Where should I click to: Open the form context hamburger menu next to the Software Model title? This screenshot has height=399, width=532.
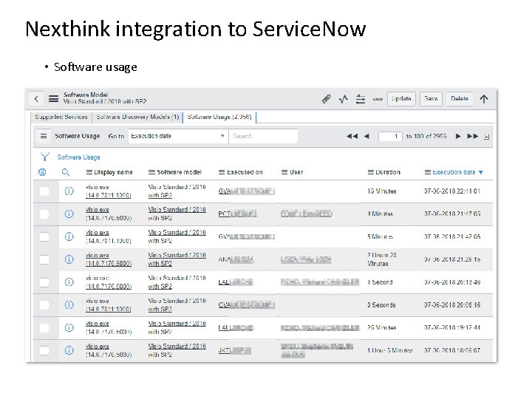pyautogui.click(x=53, y=99)
